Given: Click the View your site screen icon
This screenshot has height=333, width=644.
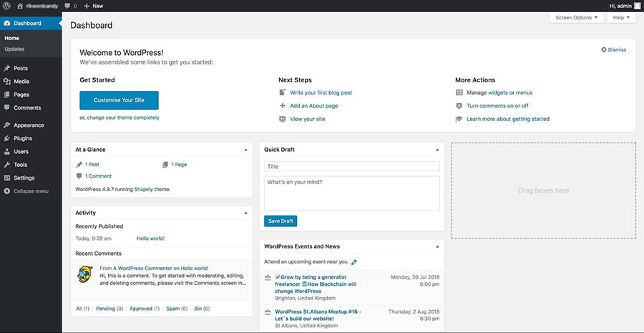Looking at the screenshot, I should tap(282, 119).
